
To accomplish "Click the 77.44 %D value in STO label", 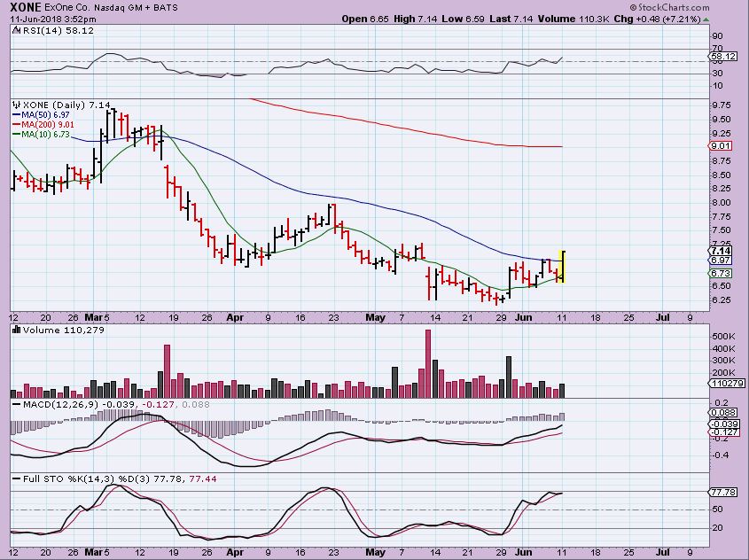I will tap(203, 478).
